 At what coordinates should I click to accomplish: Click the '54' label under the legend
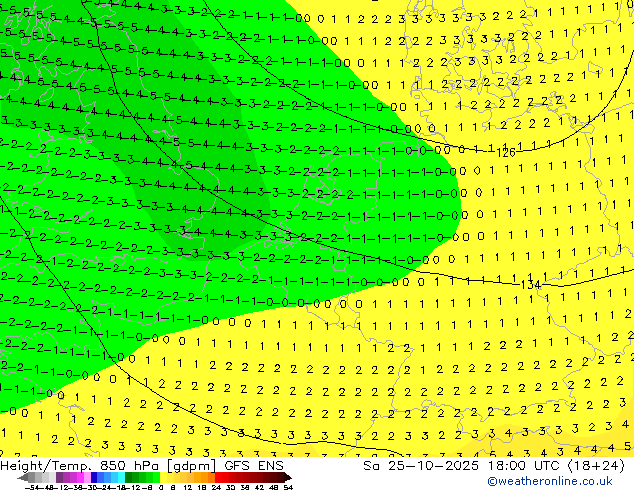click(288, 488)
